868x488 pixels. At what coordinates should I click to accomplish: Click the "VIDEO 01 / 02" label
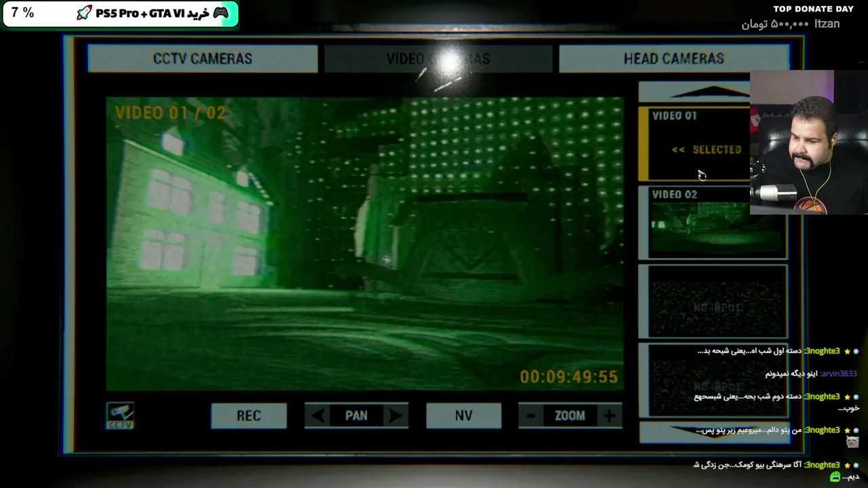pos(170,113)
